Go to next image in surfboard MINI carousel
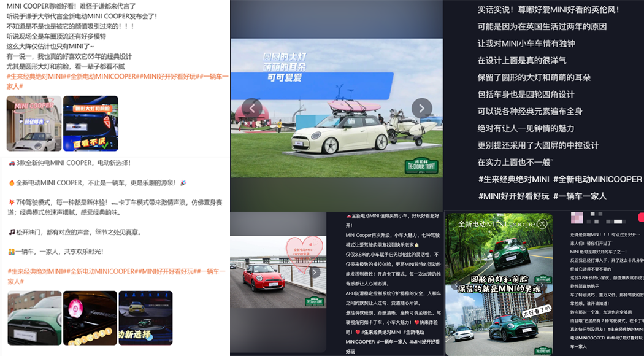The image size is (644, 356). click(x=421, y=108)
